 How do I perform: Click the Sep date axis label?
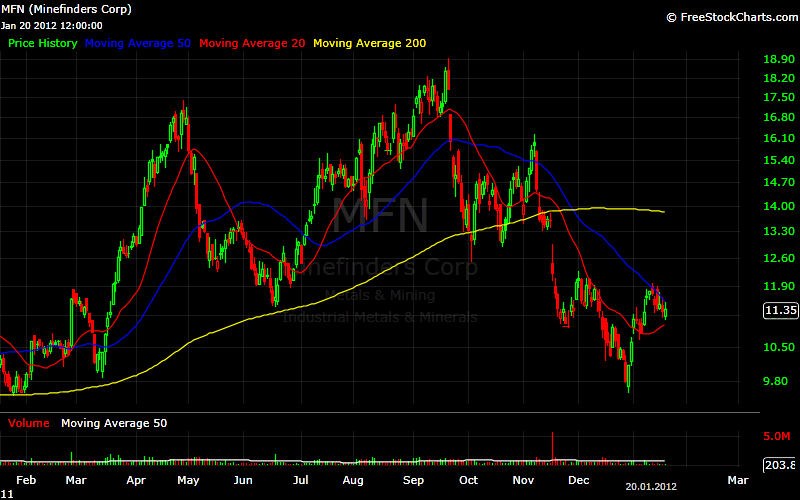point(413,480)
